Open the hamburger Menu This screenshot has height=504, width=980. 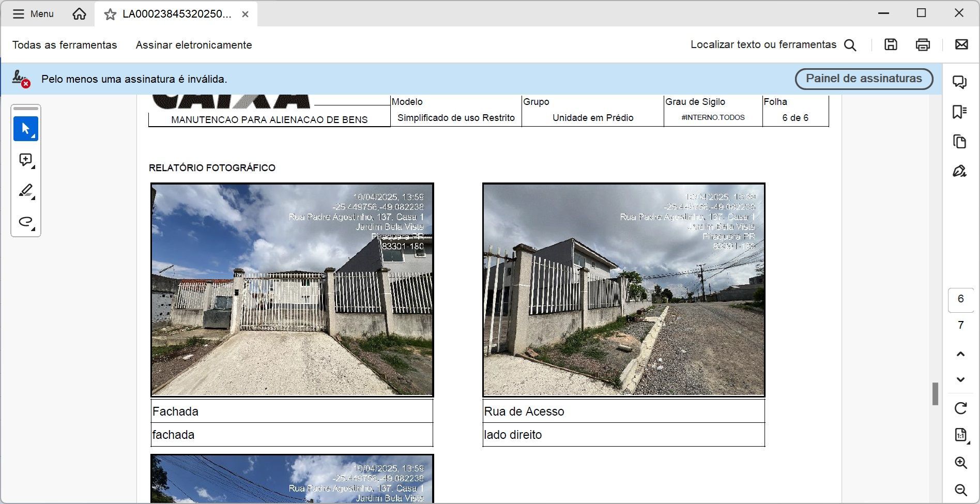point(33,14)
